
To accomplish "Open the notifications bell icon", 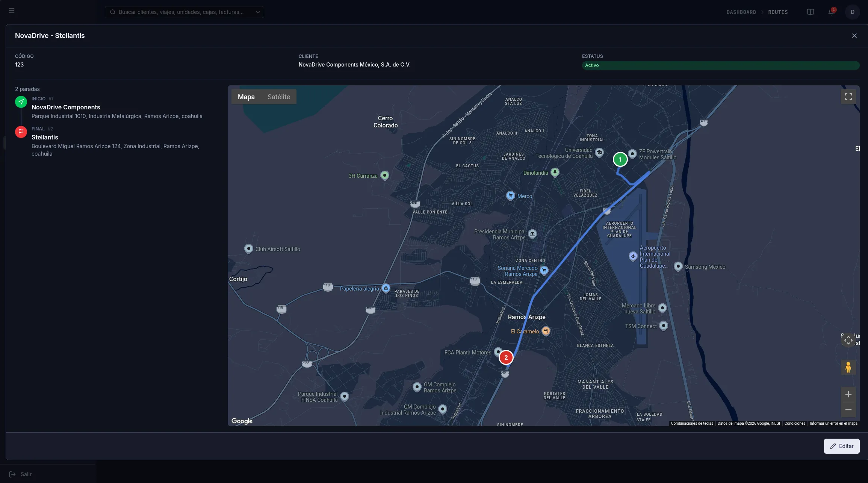I will tap(831, 12).
